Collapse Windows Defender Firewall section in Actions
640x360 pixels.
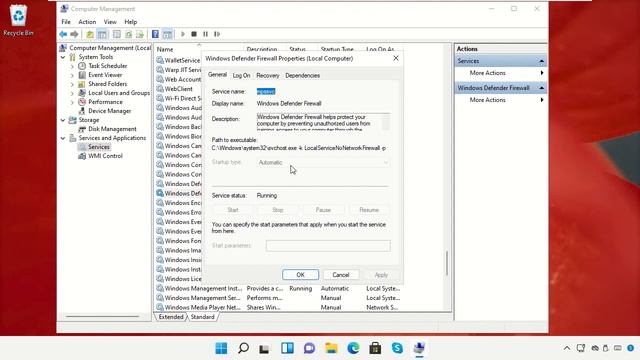[541, 88]
